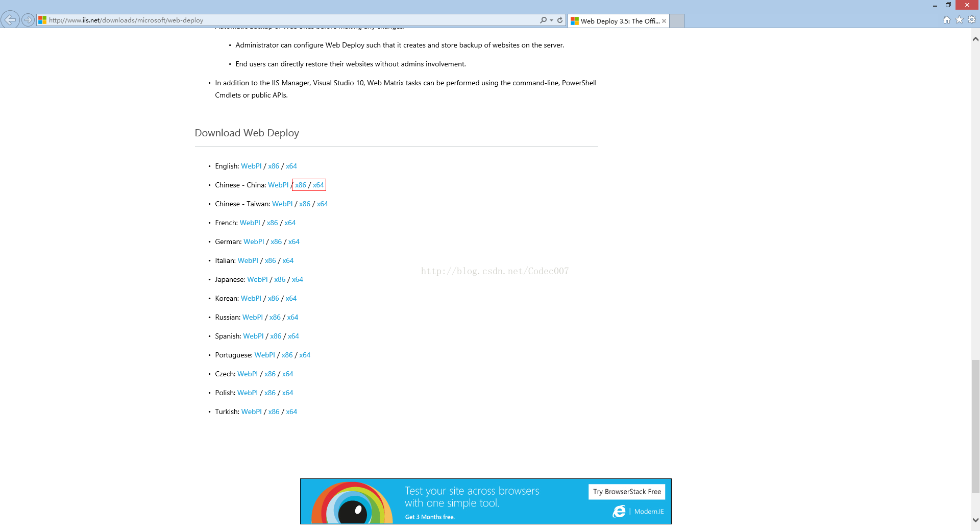
Task: Click the Modern.IE logo in banner
Action: [x=639, y=511]
